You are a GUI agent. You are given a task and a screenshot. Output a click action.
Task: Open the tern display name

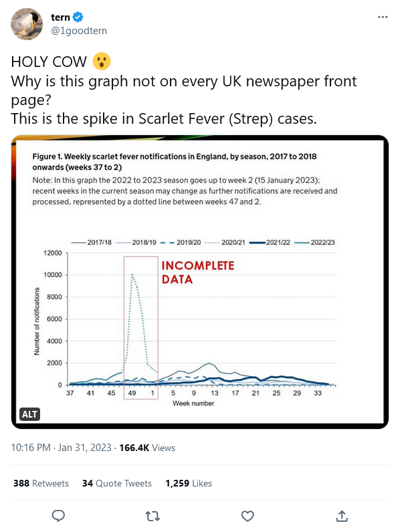point(60,17)
